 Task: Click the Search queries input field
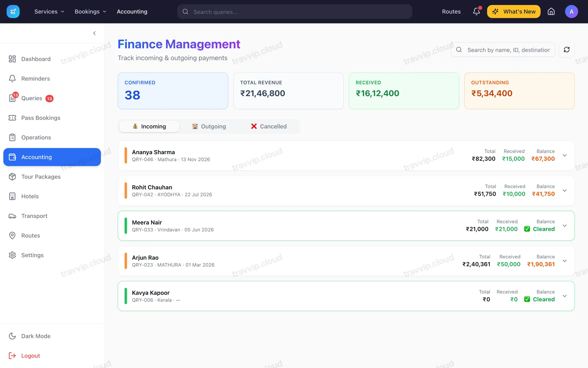[295, 12]
